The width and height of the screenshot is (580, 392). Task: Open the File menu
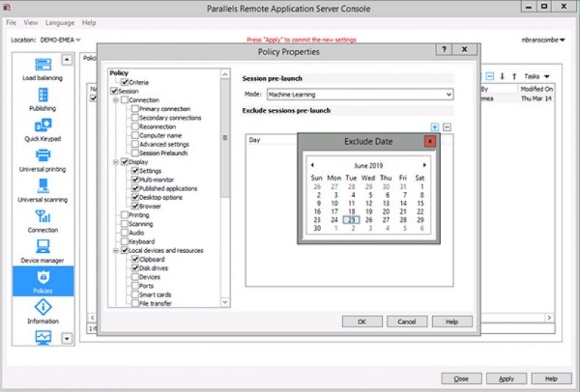(x=11, y=23)
